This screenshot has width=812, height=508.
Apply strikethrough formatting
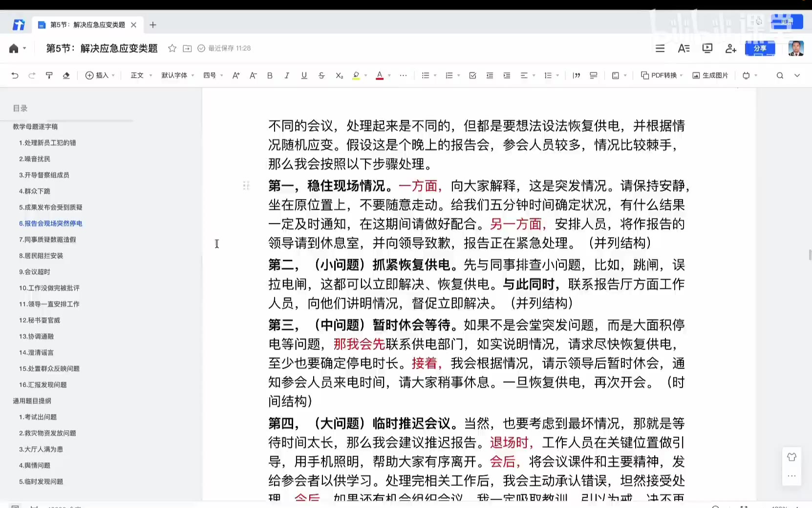pyautogui.click(x=321, y=75)
